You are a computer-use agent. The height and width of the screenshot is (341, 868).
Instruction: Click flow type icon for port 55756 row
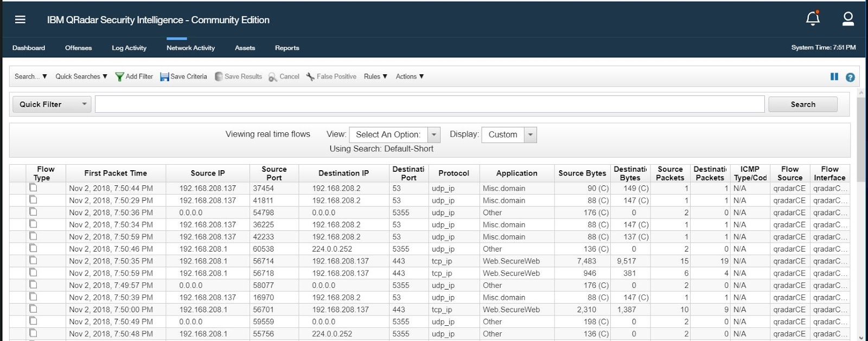click(x=33, y=333)
